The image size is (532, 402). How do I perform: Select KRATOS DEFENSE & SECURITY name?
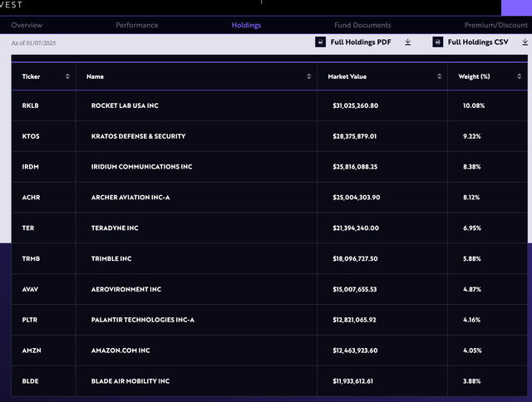pos(139,136)
